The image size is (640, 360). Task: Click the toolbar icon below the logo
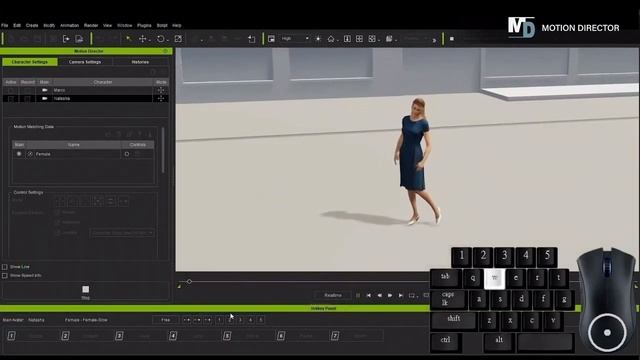click(452, 39)
